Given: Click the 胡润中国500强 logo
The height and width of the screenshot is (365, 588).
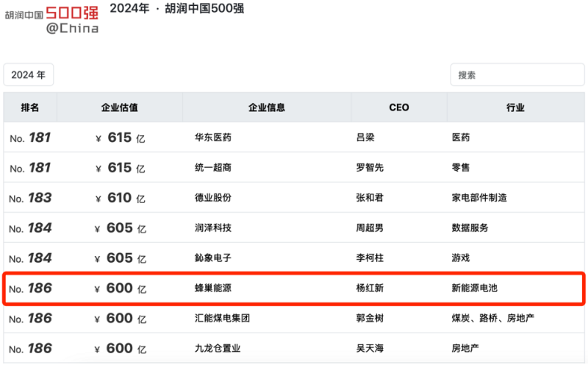Looking at the screenshot, I should pyautogui.click(x=51, y=19).
